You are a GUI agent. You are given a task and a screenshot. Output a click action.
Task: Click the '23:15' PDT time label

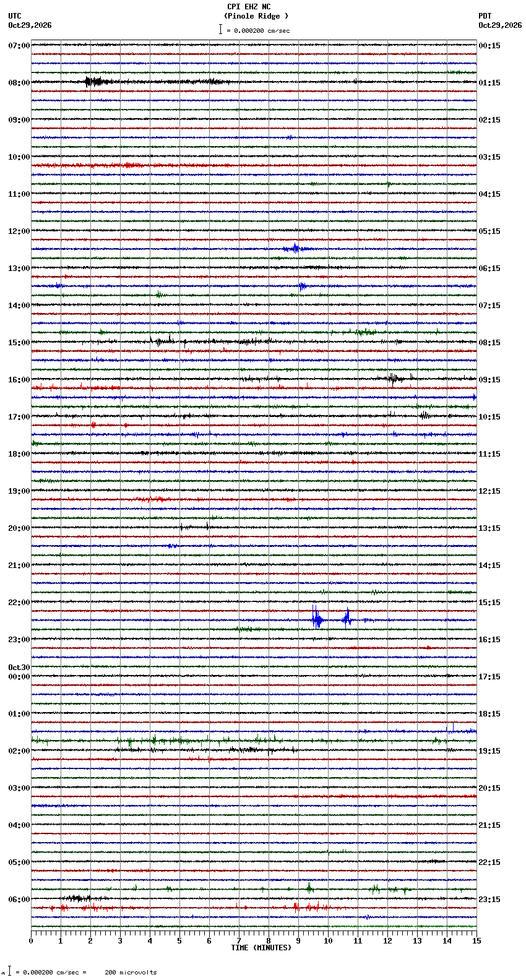pos(489,900)
